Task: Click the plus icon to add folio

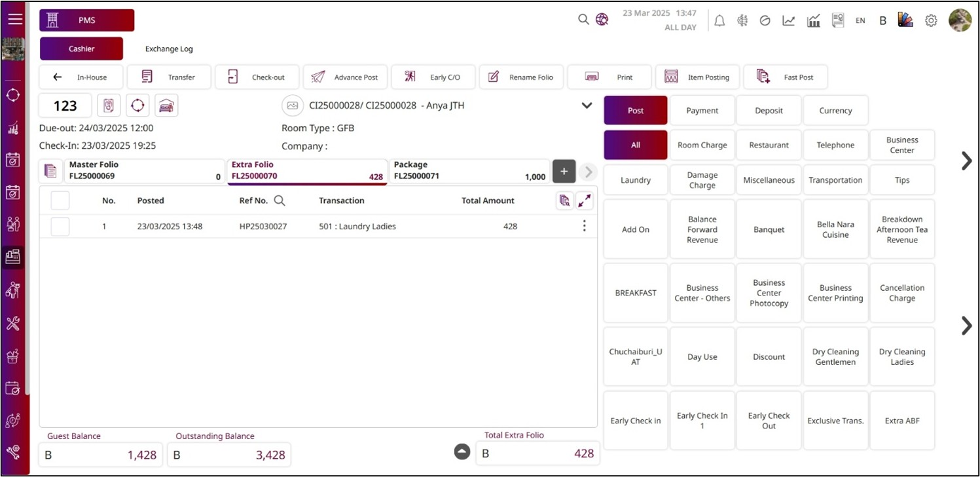Action: click(x=564, y=171)
